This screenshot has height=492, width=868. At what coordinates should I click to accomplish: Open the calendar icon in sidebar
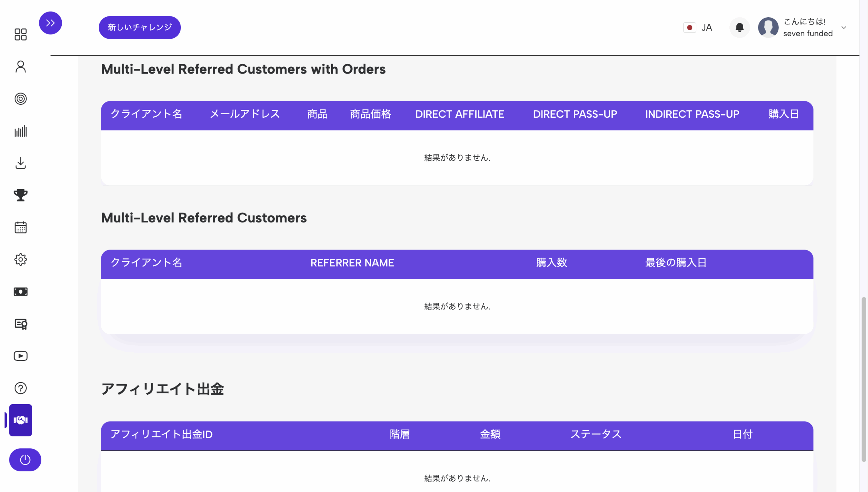(21, 227)
